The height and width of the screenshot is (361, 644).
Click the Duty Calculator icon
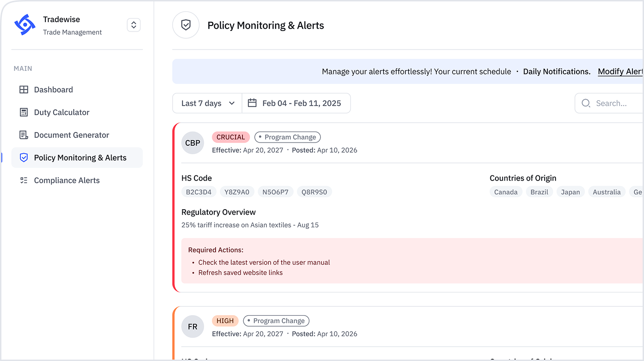tap(24, 112)
